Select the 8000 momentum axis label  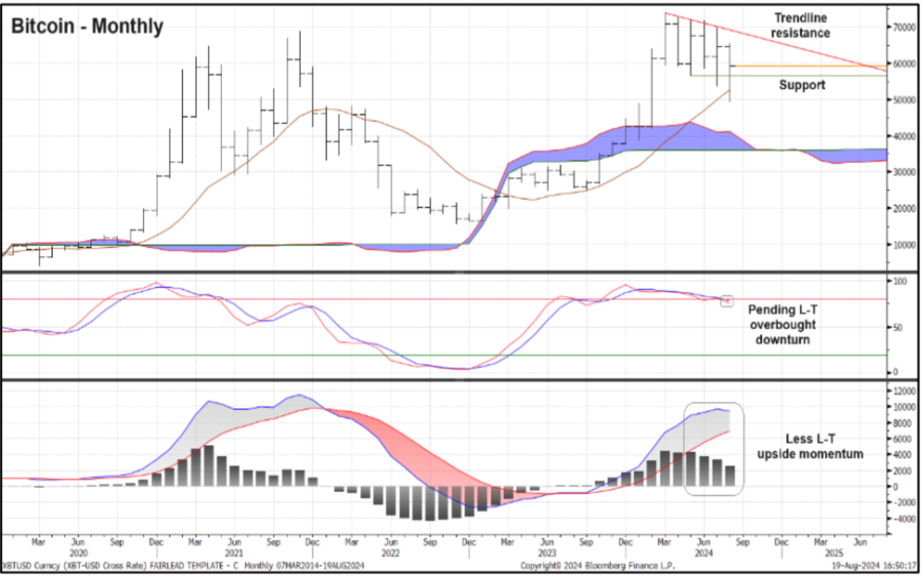tap(902, 423)
